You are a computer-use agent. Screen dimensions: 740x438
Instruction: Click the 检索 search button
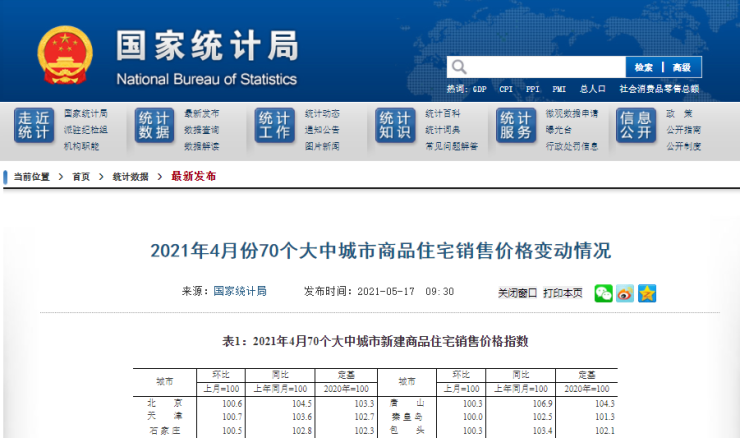(x=644, y=67)
